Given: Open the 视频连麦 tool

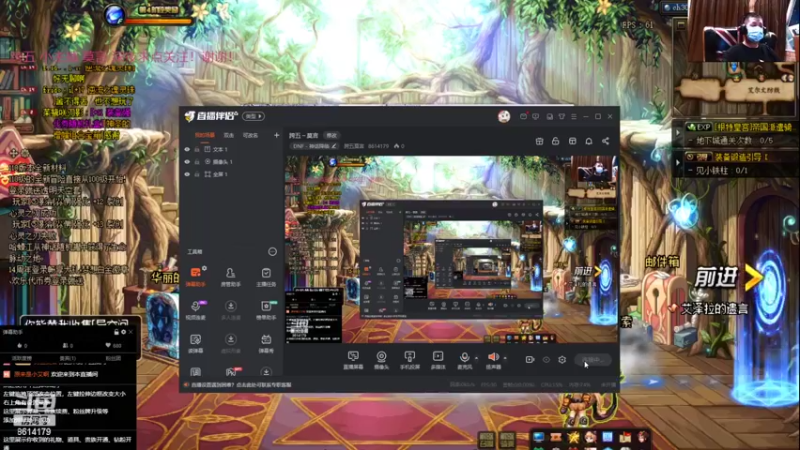Looking at the screenshot, I should (195, 310).
